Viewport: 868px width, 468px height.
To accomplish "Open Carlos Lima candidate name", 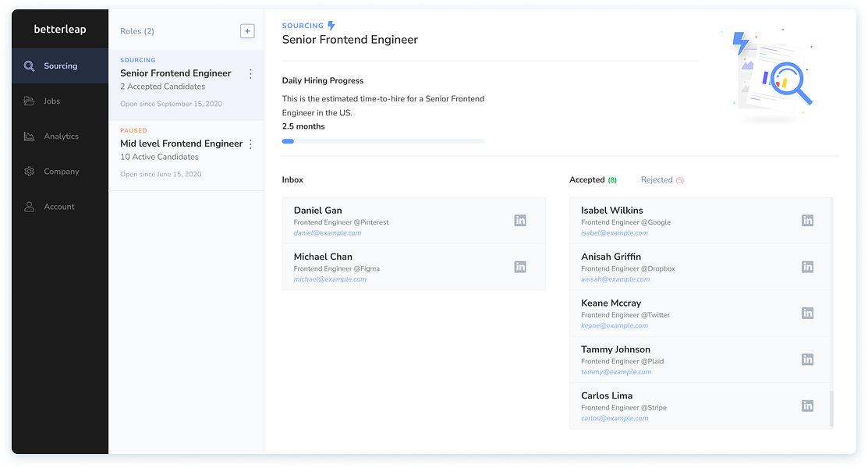I will (607, 395).
